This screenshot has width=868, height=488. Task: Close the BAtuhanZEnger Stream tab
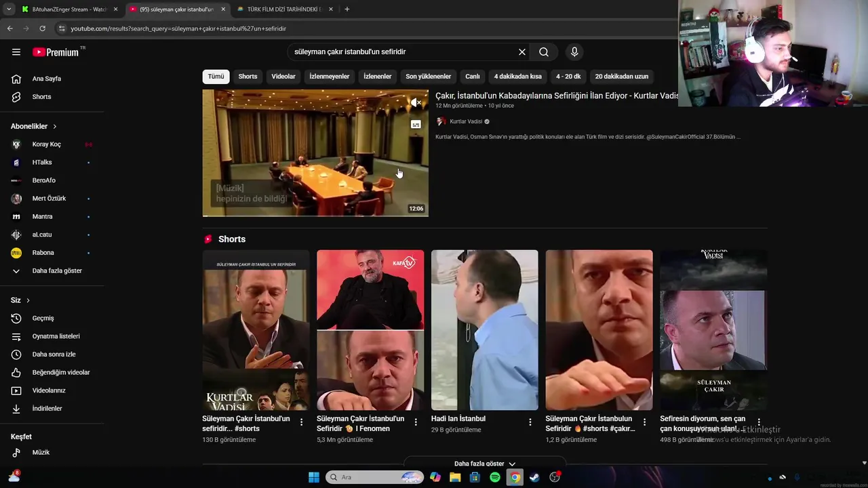tap(115, 9)
